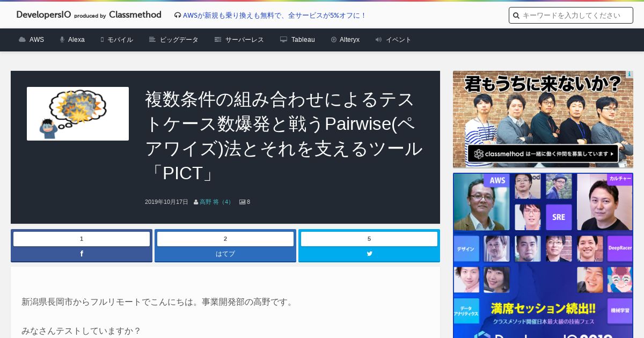644x338 pixels.
Task: Click the publication date 2019年10月17日
Action: (x=166, y=202)
